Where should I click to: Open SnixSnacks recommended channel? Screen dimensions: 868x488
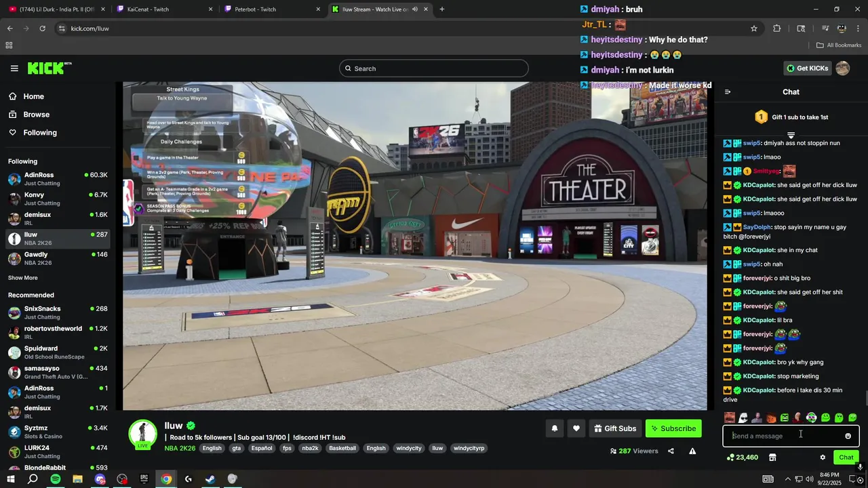coord(57,312)
